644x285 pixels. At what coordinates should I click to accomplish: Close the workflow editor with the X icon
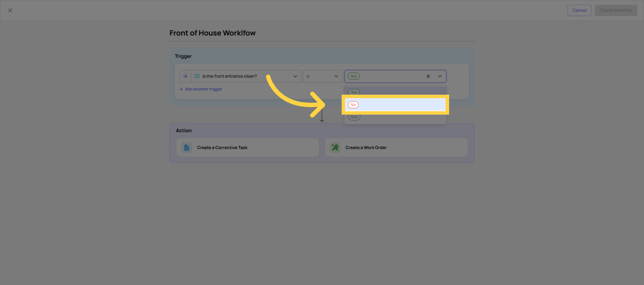click(10, 10)
